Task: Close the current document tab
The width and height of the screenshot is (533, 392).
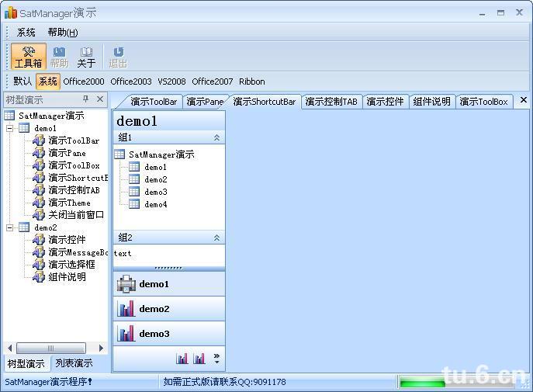Action: pyautogui.click(x=524, y=100)
